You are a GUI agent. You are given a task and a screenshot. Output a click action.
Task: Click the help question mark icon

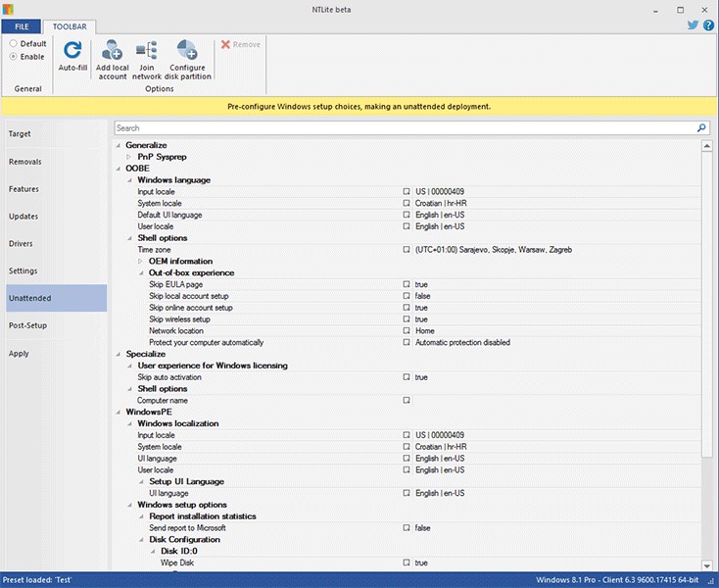click(707, 26)
